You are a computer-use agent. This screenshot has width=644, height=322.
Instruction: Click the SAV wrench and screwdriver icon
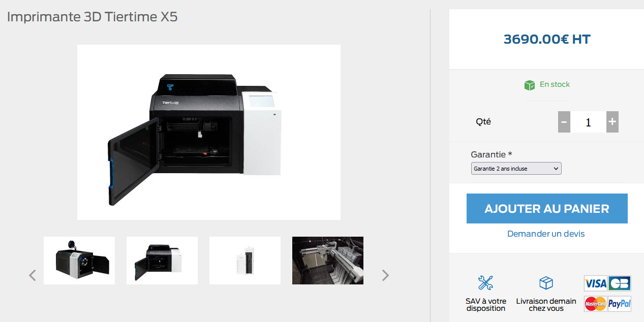click(x=485, y=283)
